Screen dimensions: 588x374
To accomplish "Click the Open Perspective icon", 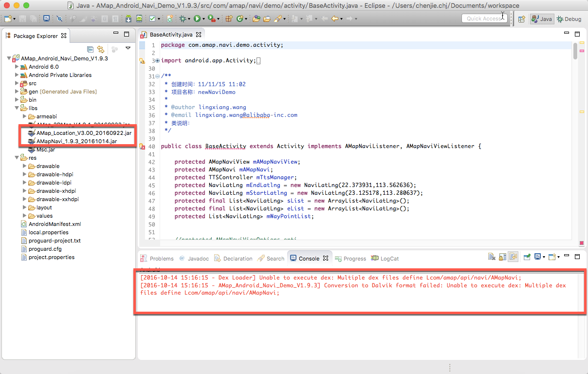I will (521, 19).
